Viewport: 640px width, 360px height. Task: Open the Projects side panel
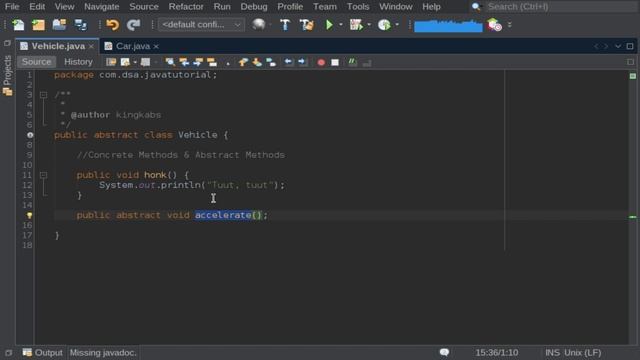click(x=7, y=76)
